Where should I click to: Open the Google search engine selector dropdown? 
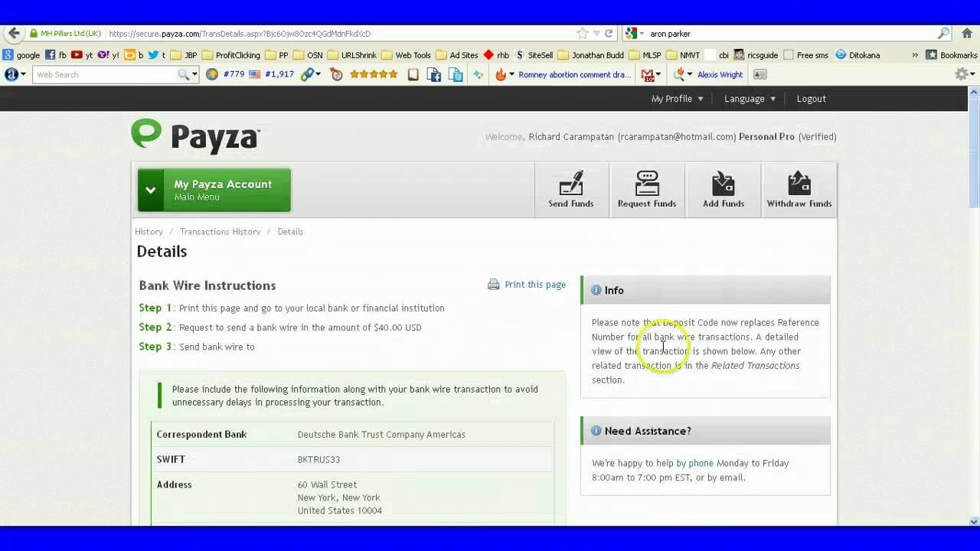[634, 34]
